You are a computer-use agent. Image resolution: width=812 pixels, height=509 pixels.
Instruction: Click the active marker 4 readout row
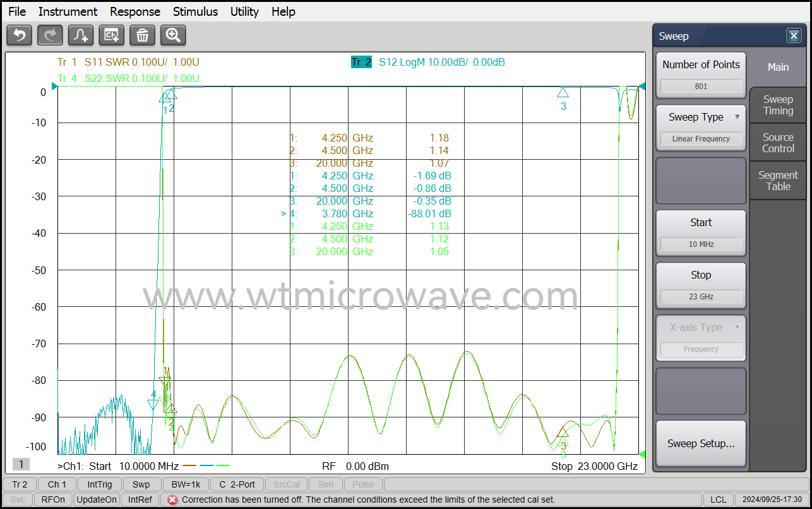367,213
